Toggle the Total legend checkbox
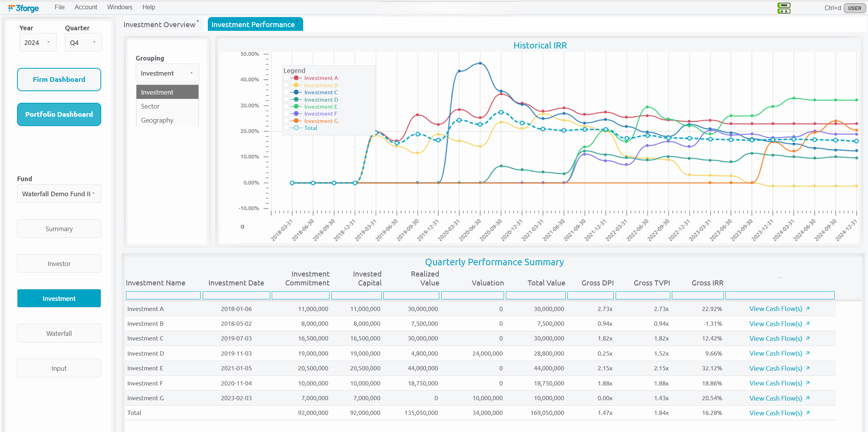This screenshot has width=868, height=432. 286,128
